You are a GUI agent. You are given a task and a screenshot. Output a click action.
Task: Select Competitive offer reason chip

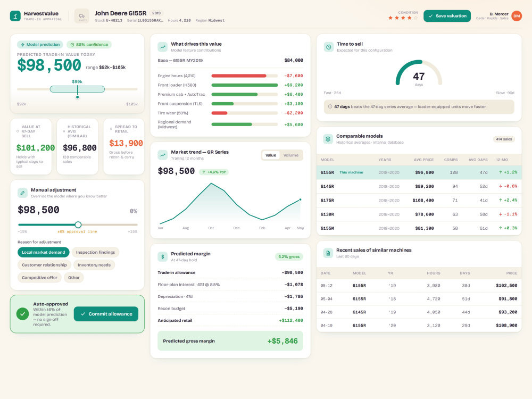click(39, 277)
